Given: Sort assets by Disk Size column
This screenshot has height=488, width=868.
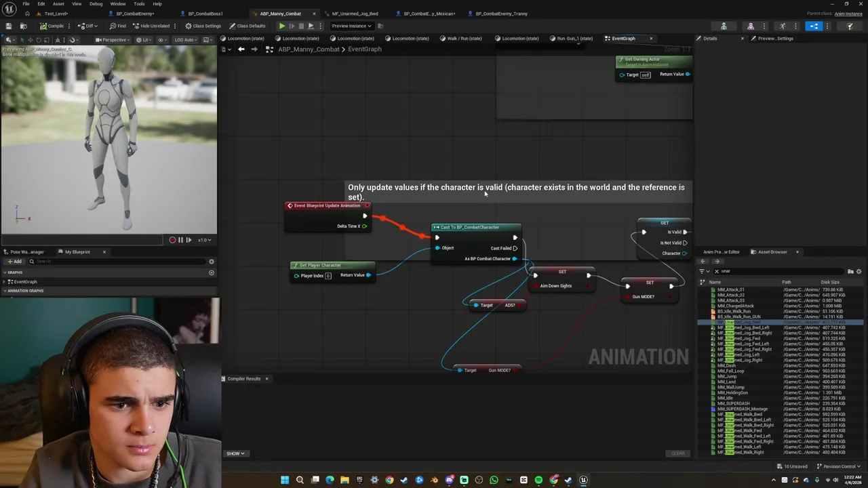Looking at the screenshot, I should pos(830,282).
